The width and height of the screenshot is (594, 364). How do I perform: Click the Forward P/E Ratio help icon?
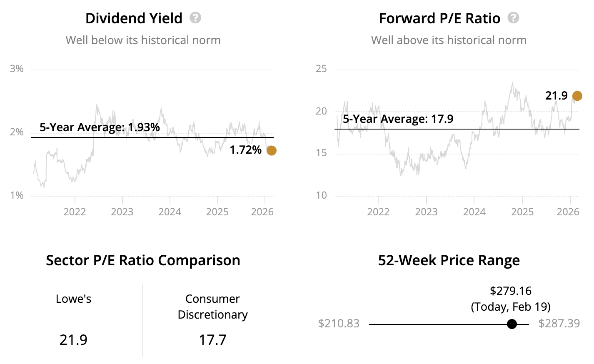(x=513, y=18)
